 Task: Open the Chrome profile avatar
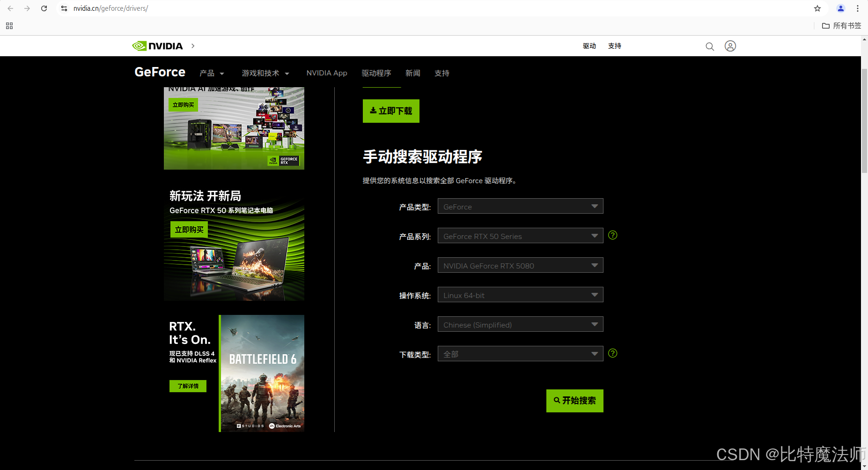tap(841, 8)
